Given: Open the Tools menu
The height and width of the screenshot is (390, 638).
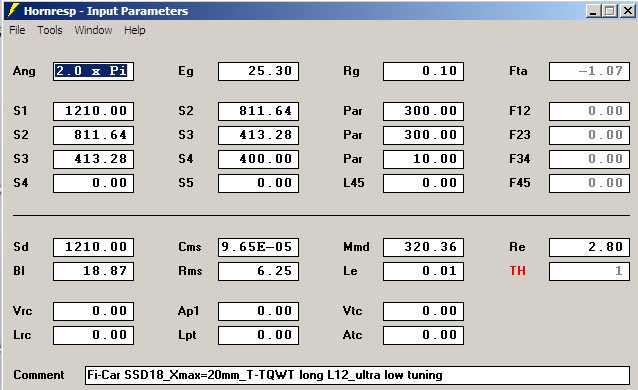Looking at the screenshot, I should (50, 30).
